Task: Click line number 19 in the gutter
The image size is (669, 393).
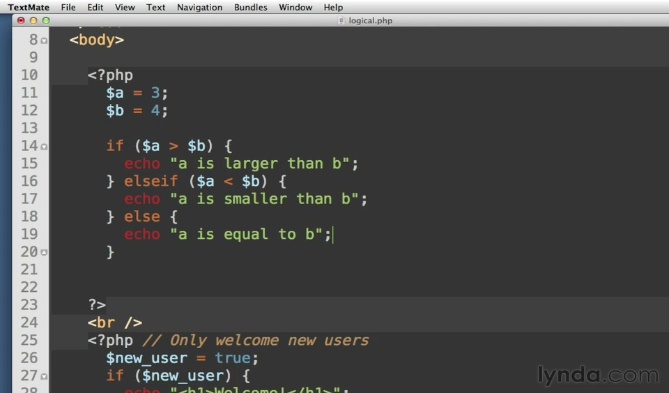Action: [x=29, y=234]
